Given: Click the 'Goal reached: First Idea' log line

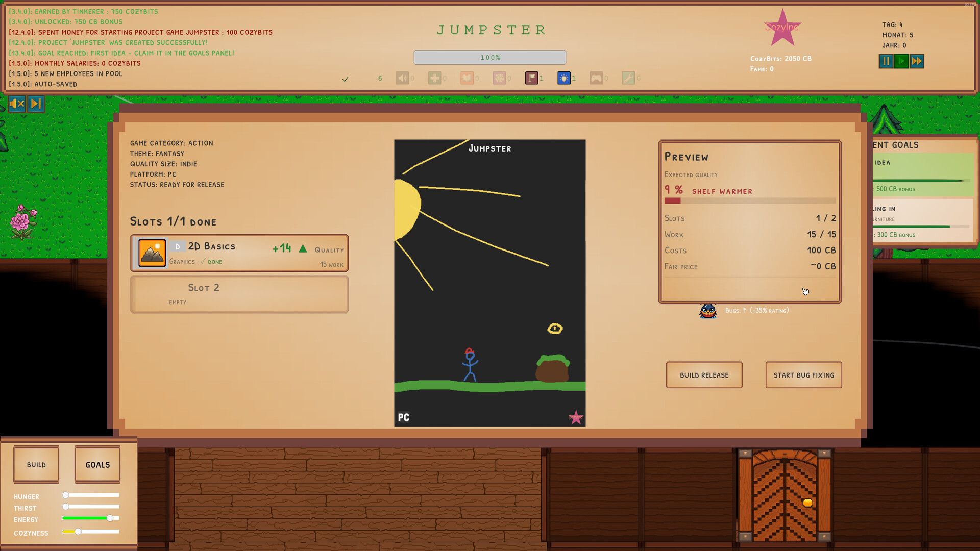Looking at the screenshot, I should click(121, 53).
